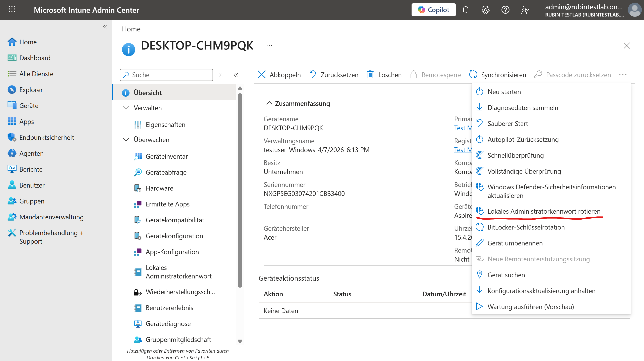Click the Synchronisieren sync icon

(x=473, y=75)
